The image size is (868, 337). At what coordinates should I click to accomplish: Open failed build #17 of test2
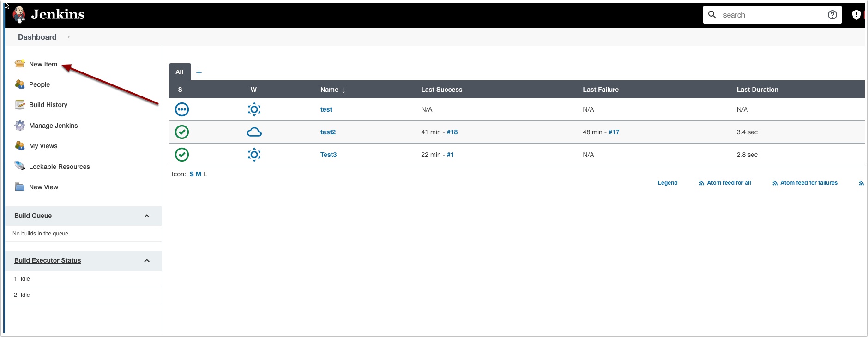[614, 132]
